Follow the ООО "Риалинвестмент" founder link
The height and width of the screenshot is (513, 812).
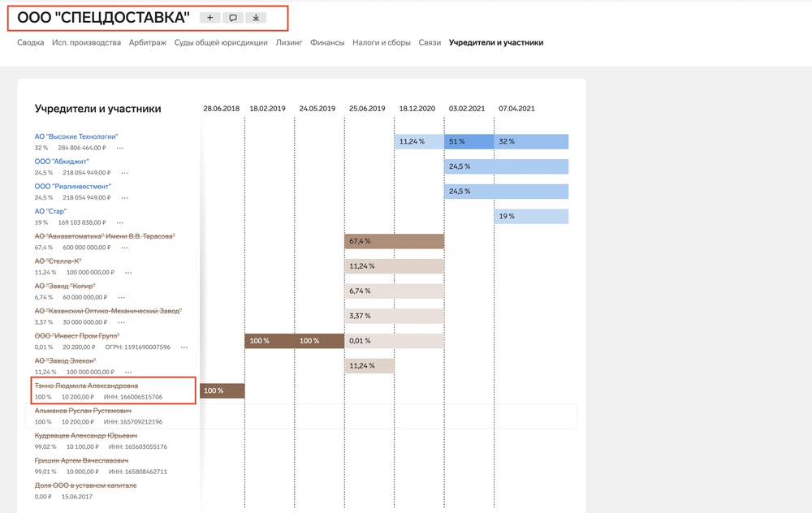[73, 186]
